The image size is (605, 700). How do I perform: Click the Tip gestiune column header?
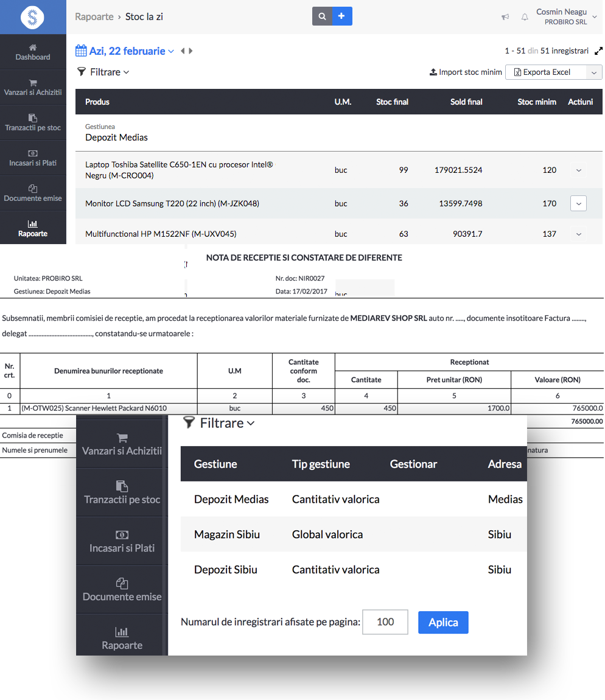tap(321, 464)
